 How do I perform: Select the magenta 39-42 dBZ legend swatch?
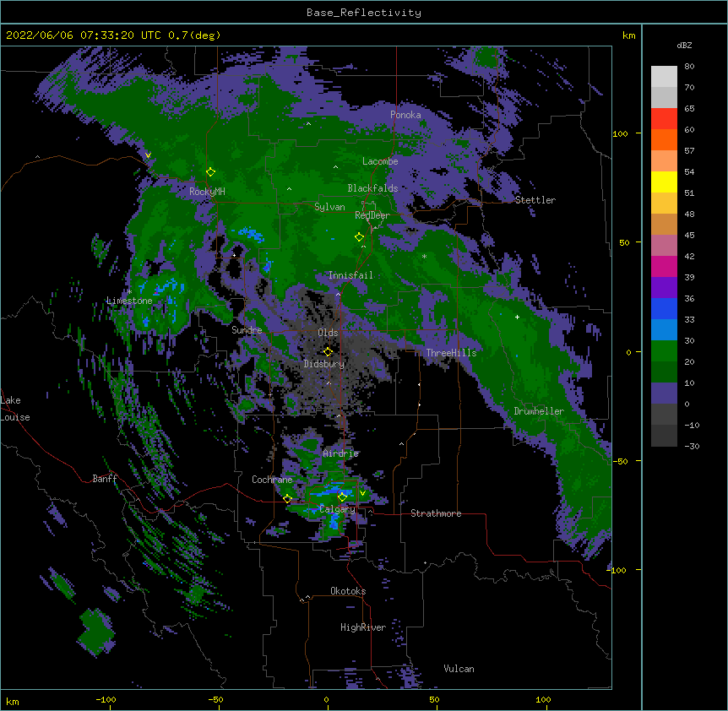click(664, 266)
